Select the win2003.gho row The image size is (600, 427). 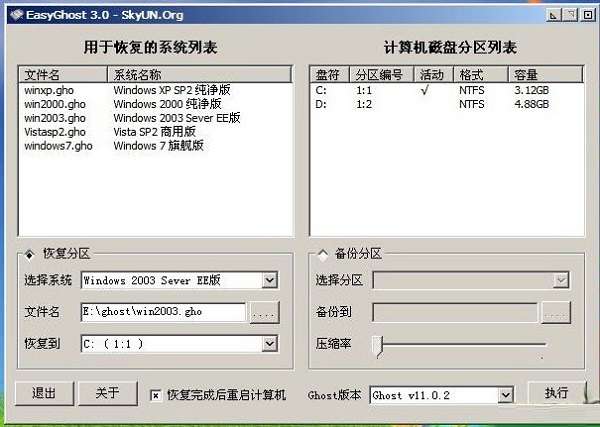click(155, 118)
